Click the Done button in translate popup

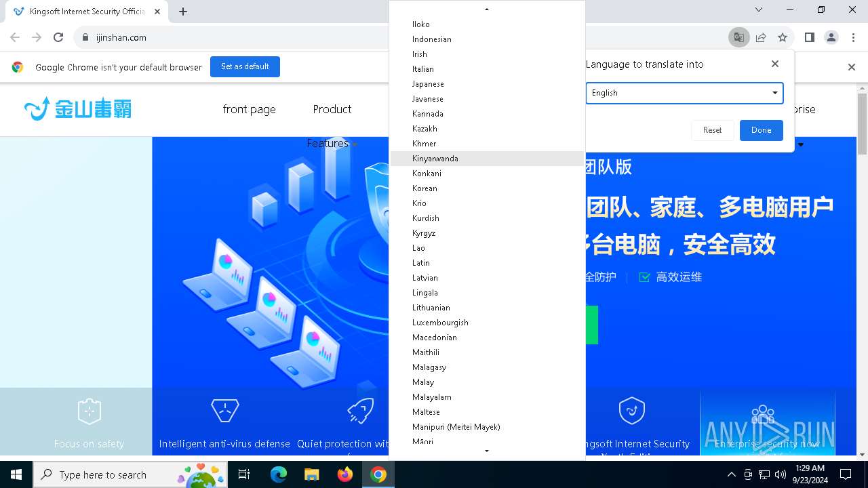click(x=761, y=130)
